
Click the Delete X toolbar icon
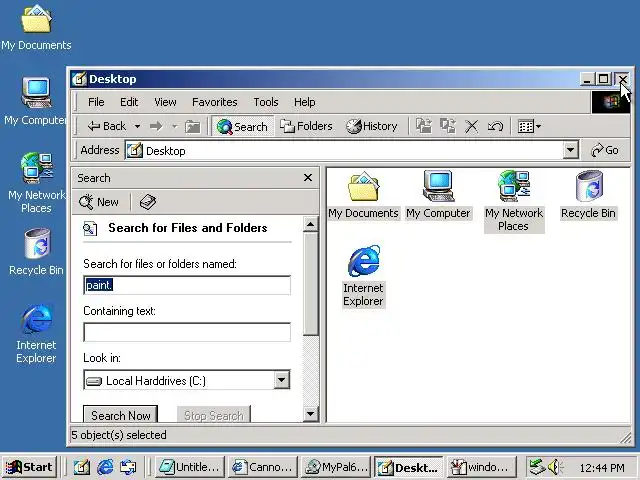pos(471,127)
